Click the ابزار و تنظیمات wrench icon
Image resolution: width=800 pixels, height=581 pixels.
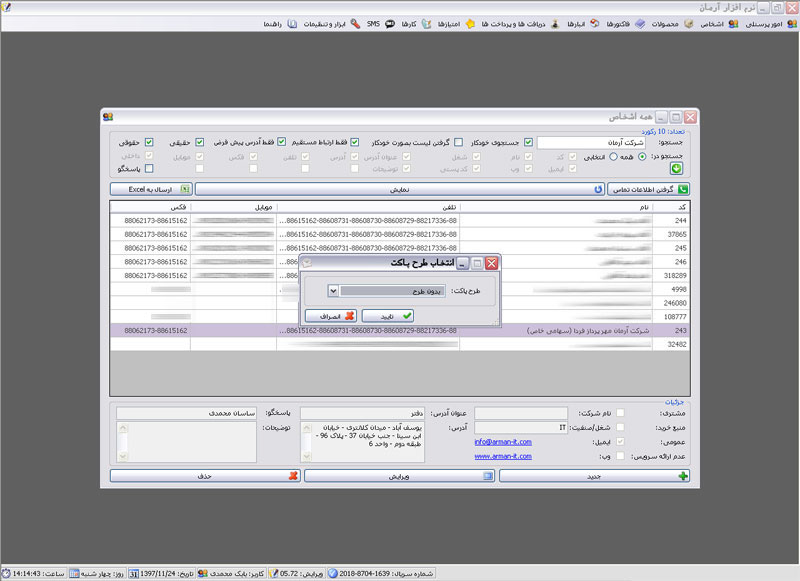[x=355, y=24]
